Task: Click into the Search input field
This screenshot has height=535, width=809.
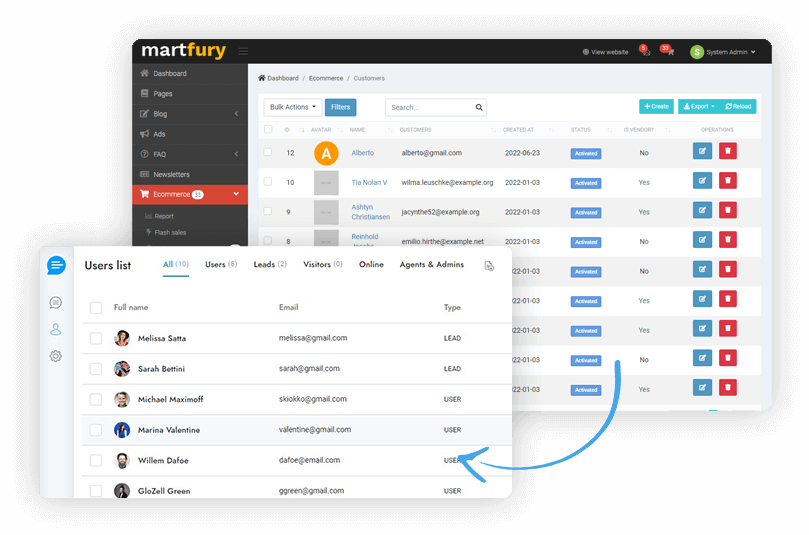Action: [x=428, y=107]
